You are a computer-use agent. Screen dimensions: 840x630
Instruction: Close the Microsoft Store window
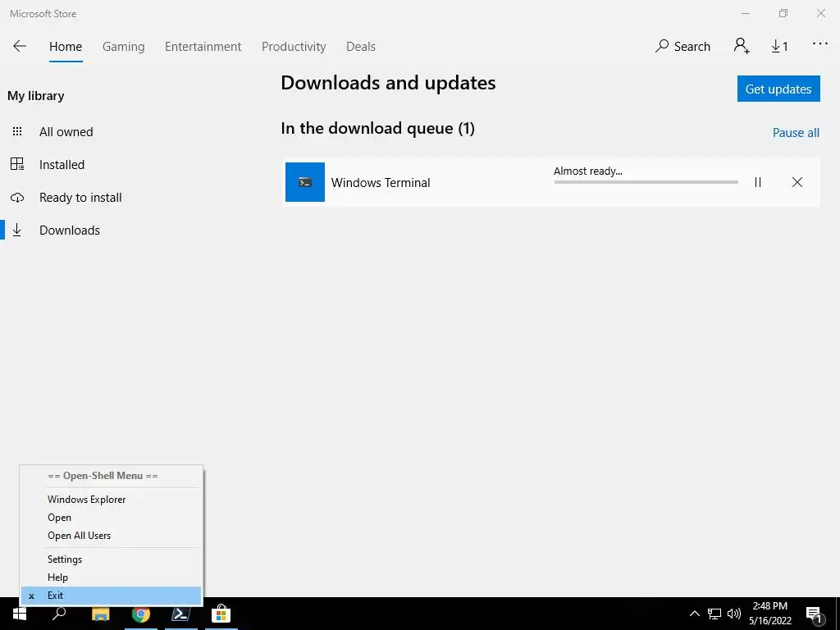[x=820, y=13]
